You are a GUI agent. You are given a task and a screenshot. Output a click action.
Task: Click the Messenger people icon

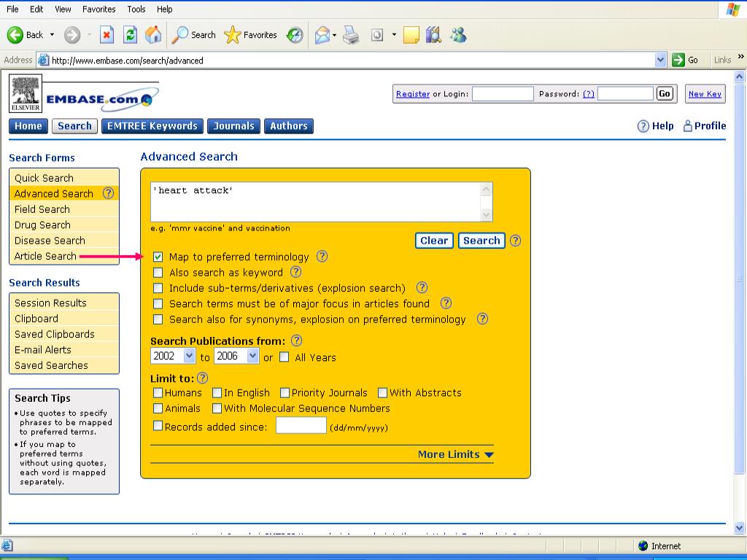pos(458,35)
